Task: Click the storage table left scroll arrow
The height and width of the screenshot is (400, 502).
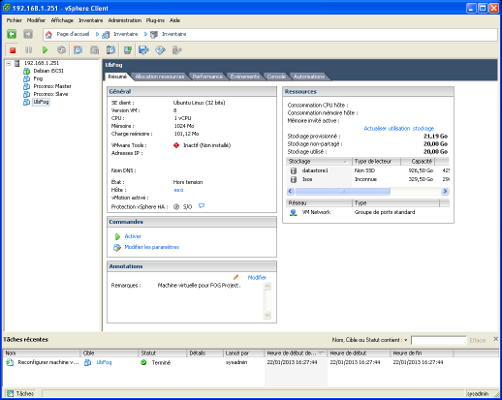Action: [290, 191]
